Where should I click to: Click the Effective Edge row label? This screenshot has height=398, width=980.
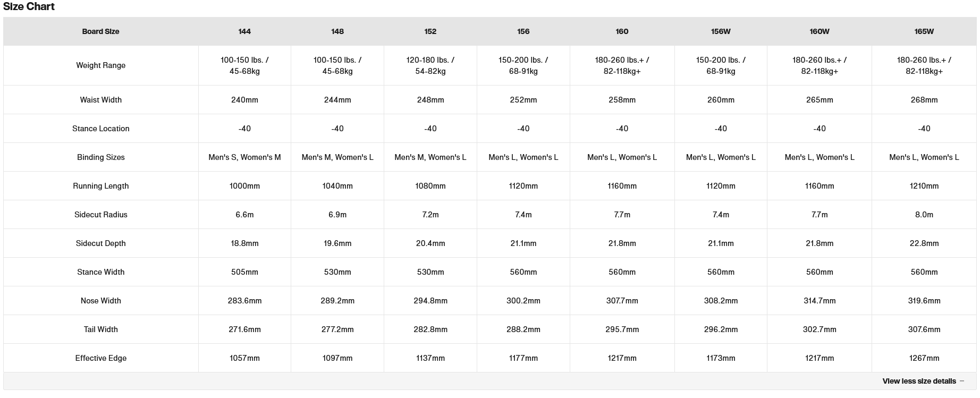click(100, 358)
